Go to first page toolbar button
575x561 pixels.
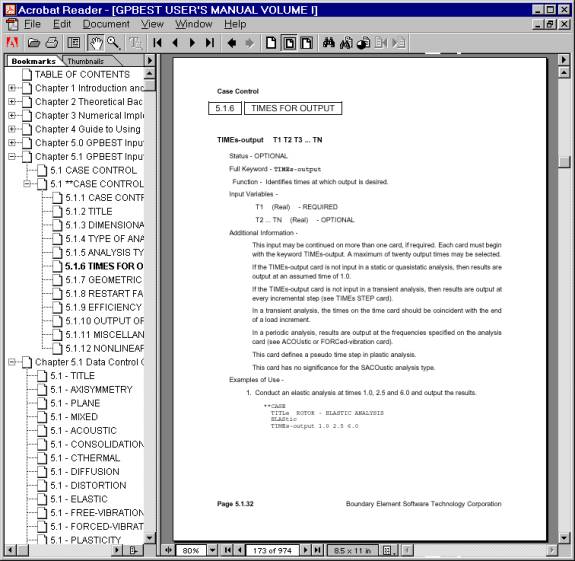(157, 43)
